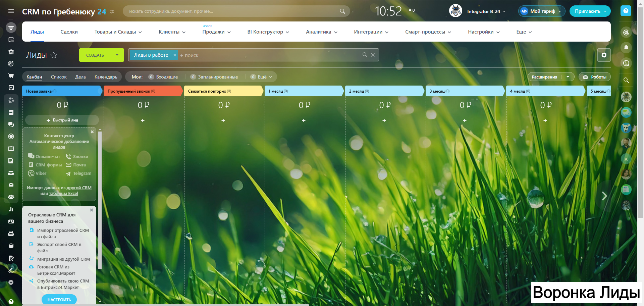Viewport: 644px width, 306px height.
Task: Switch to the Сделки tab
Action: [x=69, y=32]
